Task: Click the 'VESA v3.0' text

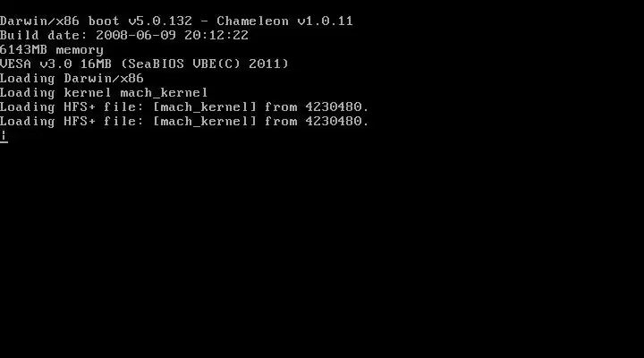Action: 36,64
